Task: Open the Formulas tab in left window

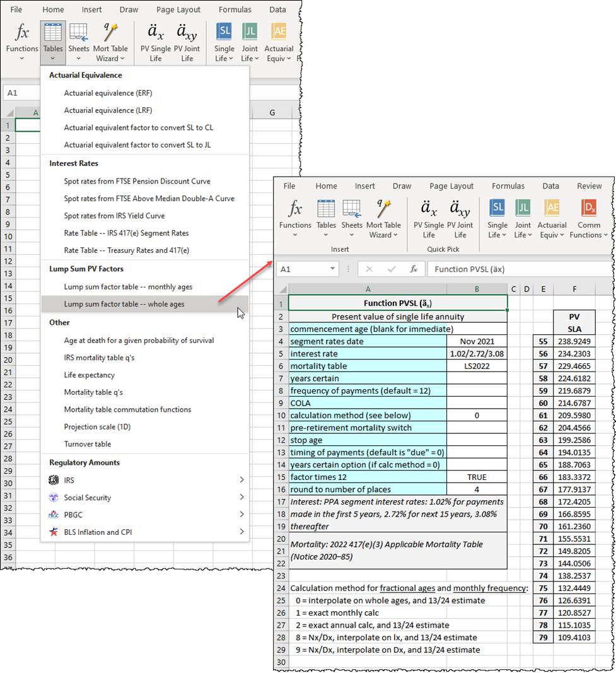Action: coord(235,9)
